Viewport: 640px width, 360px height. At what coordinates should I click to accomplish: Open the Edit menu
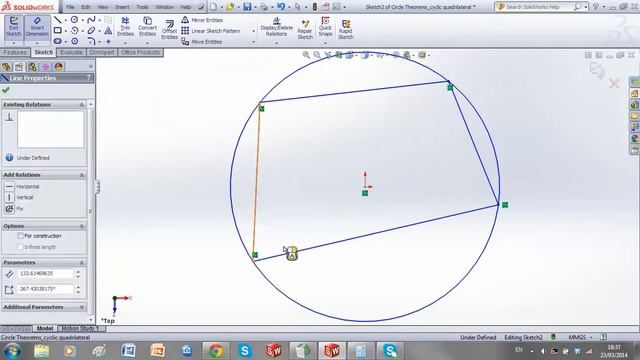(86, 7)
